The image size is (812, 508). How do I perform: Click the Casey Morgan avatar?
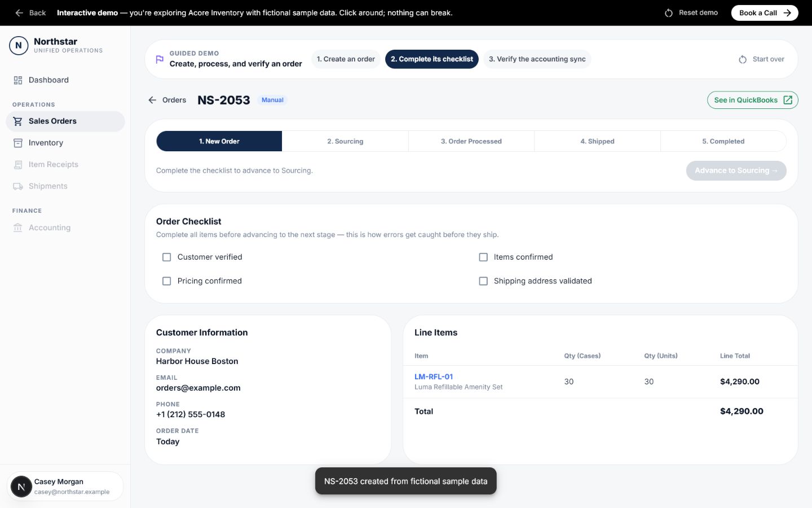click(x=21, y=487)
